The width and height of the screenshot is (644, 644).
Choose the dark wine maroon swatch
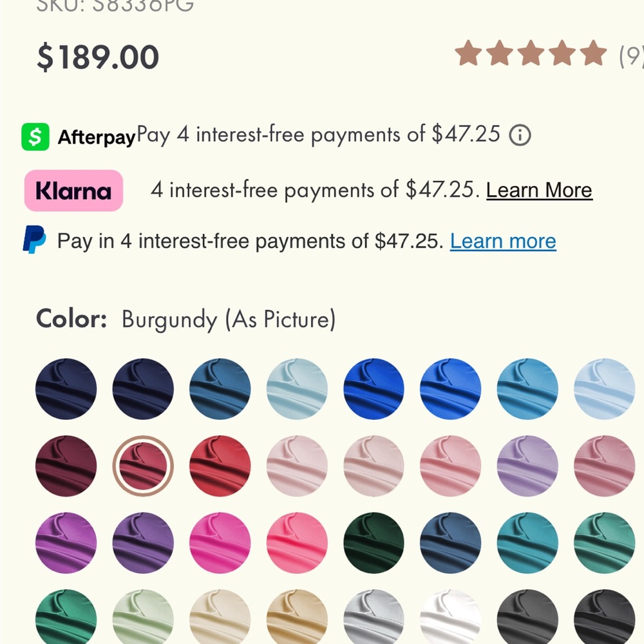point(66,466)
